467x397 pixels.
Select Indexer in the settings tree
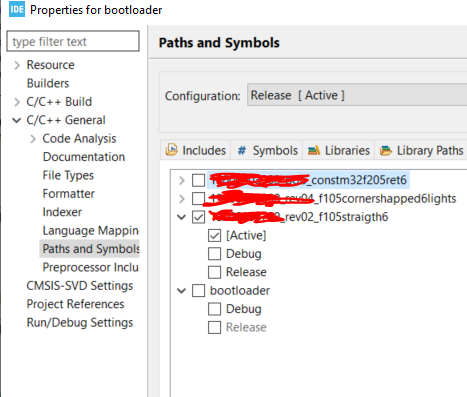click(62, 212)
